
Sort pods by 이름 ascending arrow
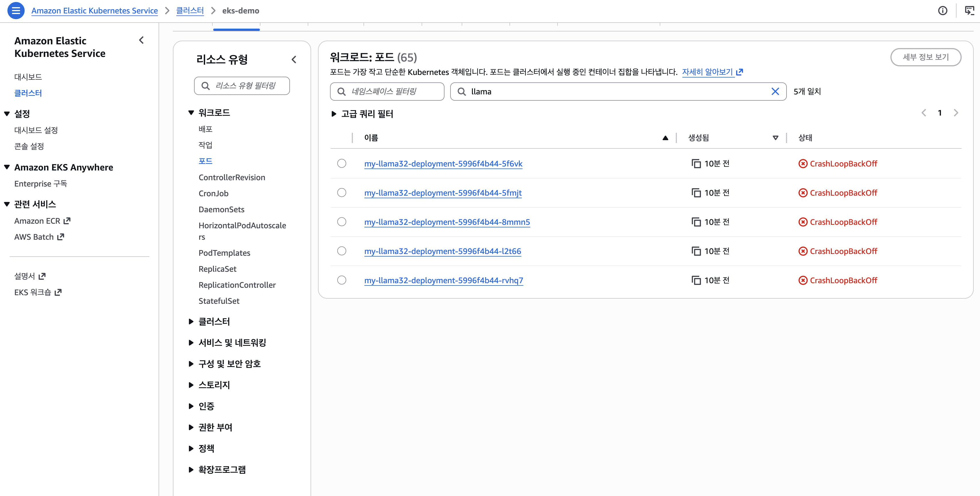[x=665, y=138]
